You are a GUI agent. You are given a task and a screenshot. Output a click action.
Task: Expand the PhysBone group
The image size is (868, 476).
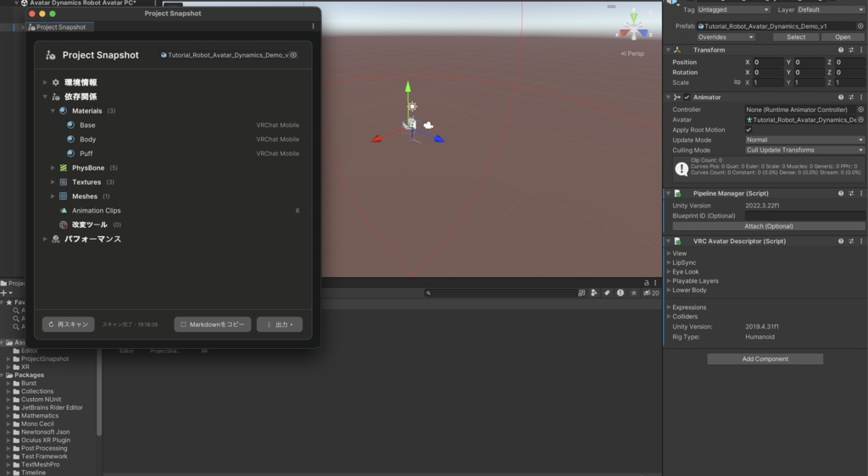click(53, 168)
